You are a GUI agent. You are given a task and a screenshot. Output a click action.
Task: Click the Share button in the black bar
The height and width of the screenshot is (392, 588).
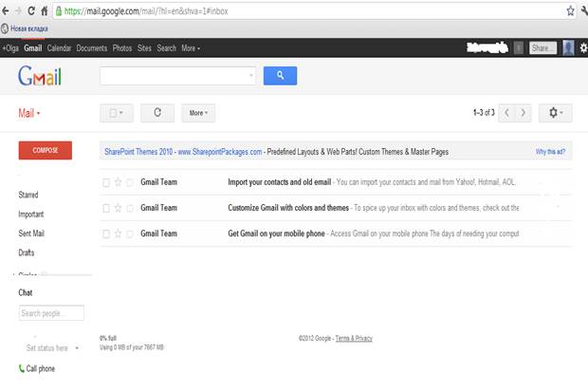tap(542, 48)
